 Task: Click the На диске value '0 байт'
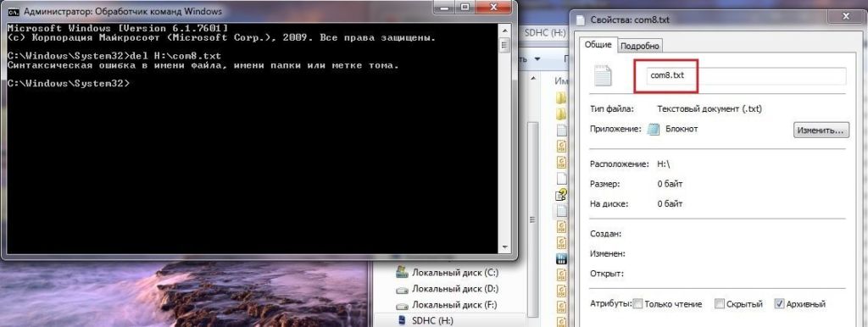(x=670, y=203)
